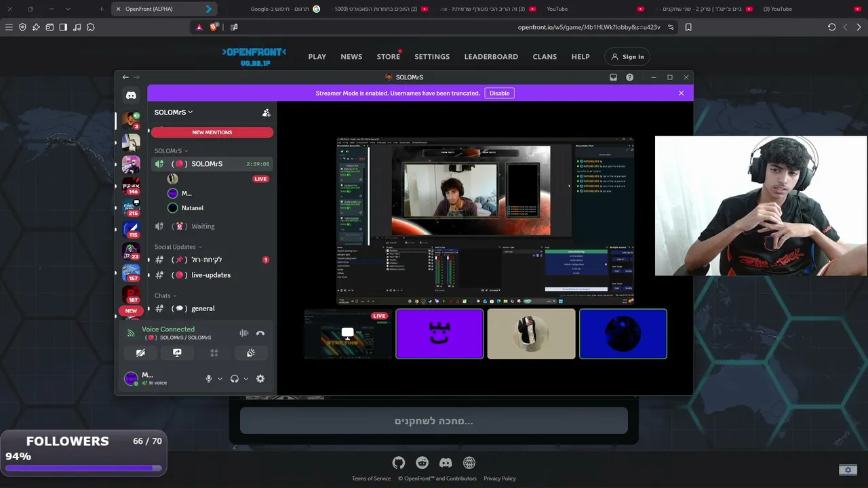Disconnect from voice with the hang-up icon
Screen dimensions: 868x488
click(x=260, y=333)
